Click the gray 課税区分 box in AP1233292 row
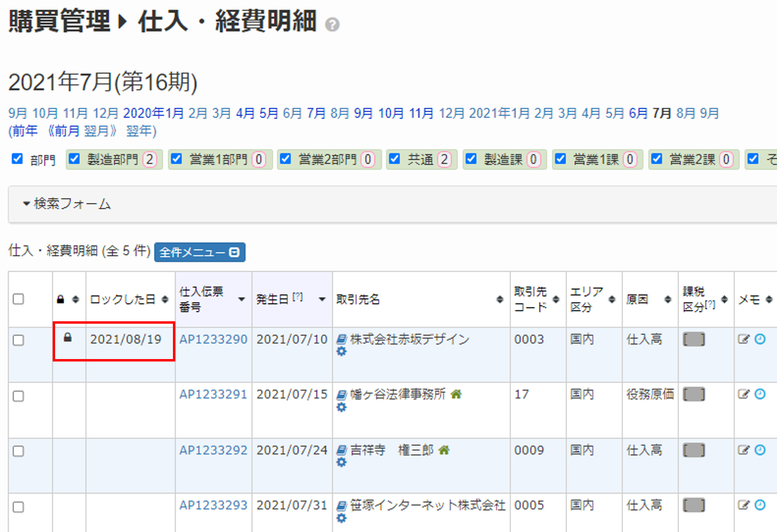The height and width of the screenshot is (532, 777). coord(694,450)
